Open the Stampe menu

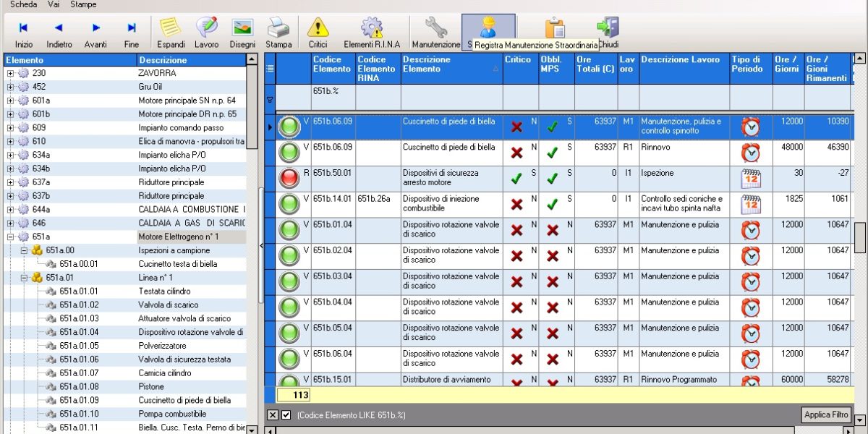click(x=84, y=4)
